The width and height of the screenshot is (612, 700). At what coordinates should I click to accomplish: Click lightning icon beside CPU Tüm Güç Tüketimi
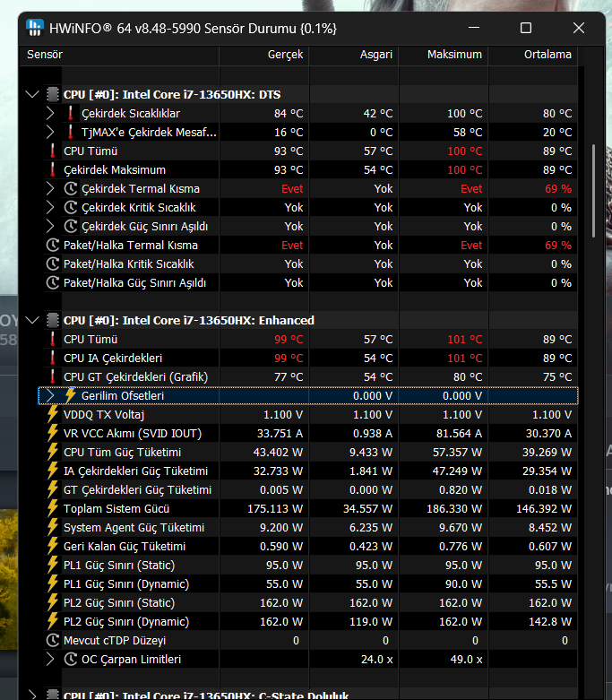click(x=53, y=452)
